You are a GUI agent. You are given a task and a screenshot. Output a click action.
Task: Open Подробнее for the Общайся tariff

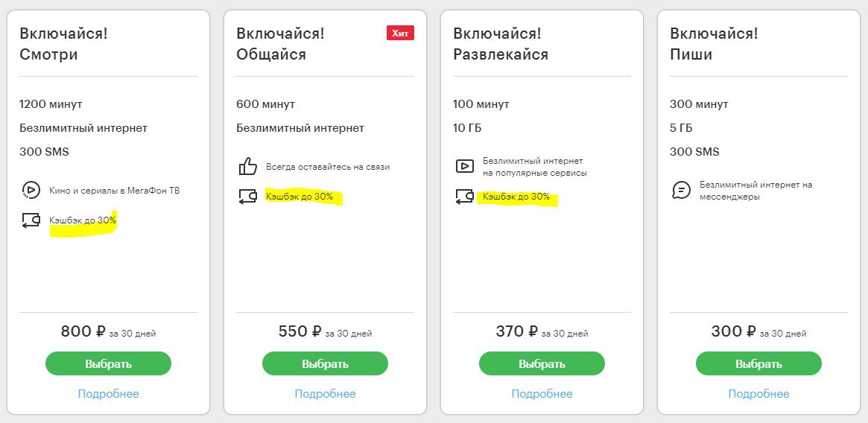[325, 394]
